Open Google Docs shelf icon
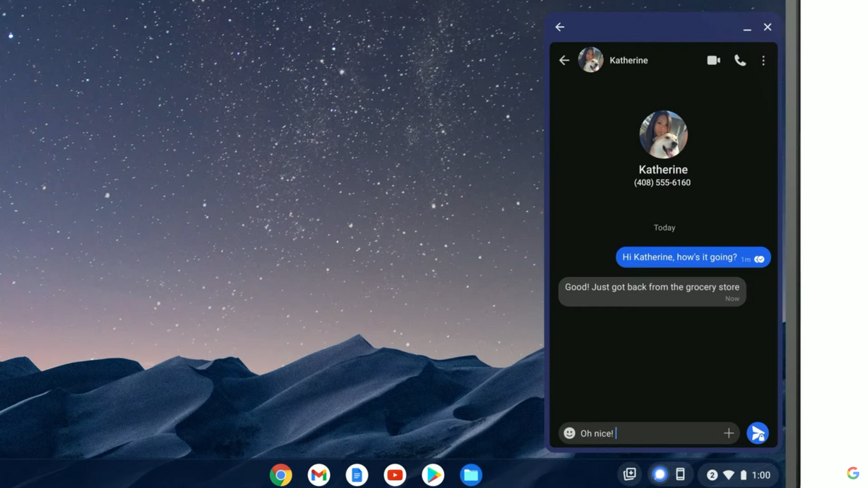 [357, 475]
